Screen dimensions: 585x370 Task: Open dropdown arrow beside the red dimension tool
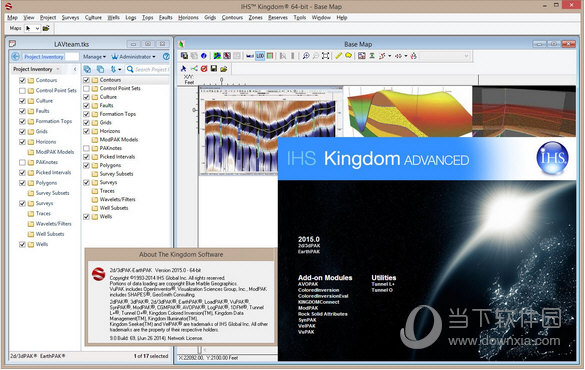[x=406, y=56]
